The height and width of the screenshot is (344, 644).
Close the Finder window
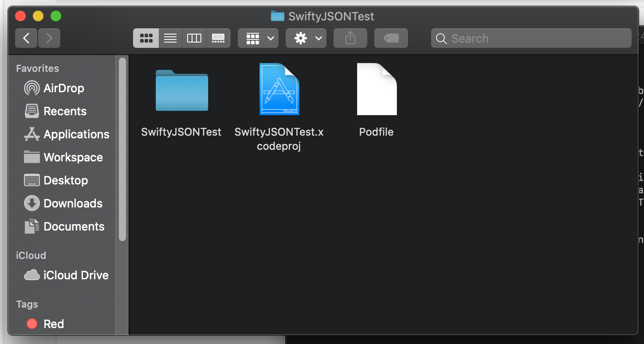point(20,16)
